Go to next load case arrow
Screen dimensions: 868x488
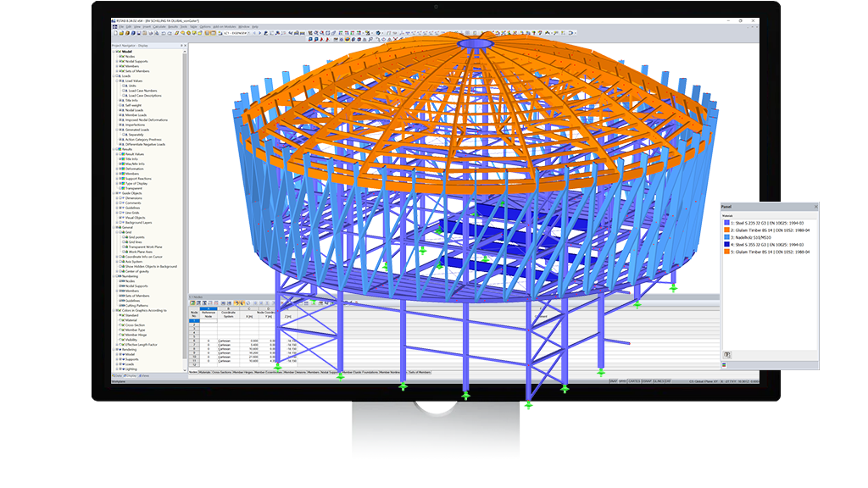259,33
